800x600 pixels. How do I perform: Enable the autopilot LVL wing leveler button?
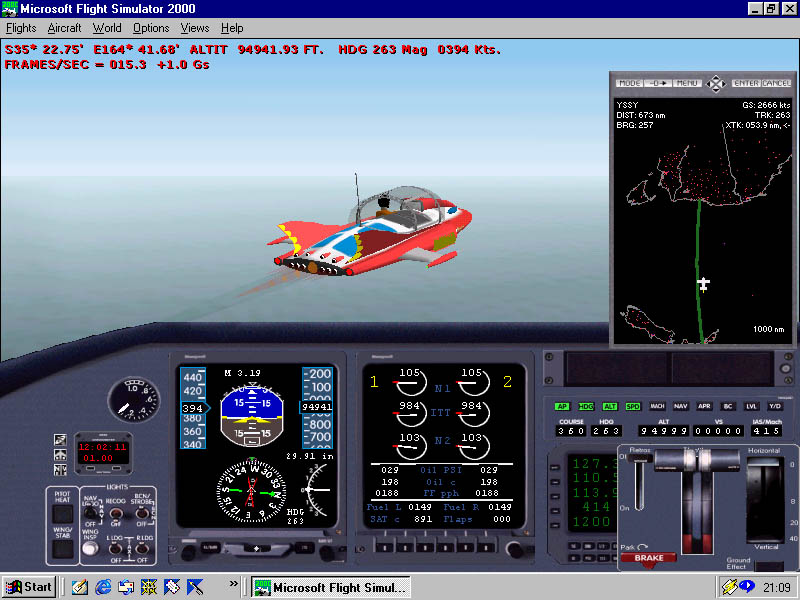point(752,407)
